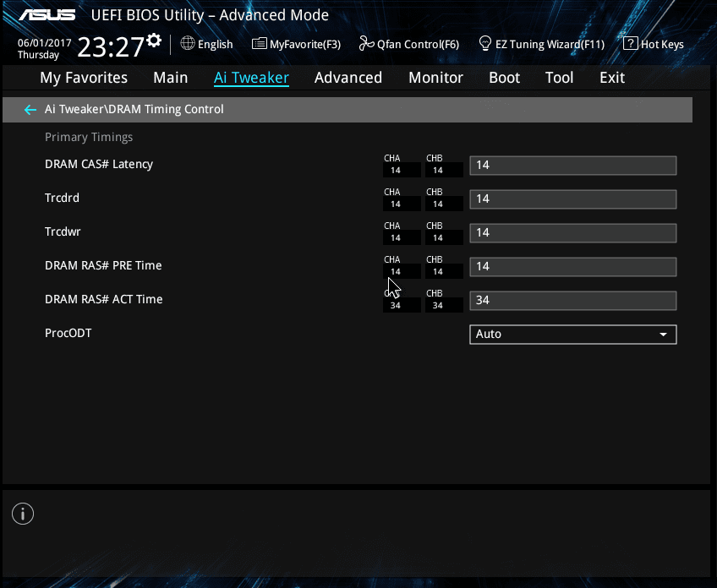Image resolution: width=717 pixels, height=588 pixels.
Task: Click the ASUS logo
Action: [47, 15]
